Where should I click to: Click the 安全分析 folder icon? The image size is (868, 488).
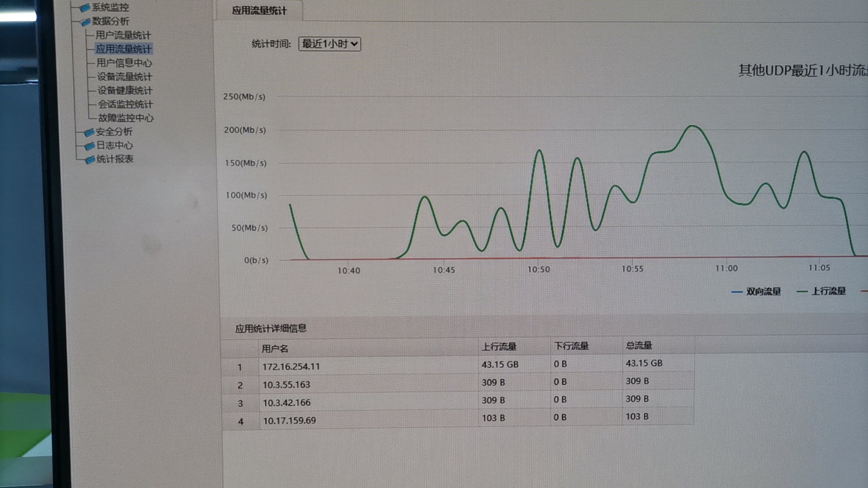[89, 132]
